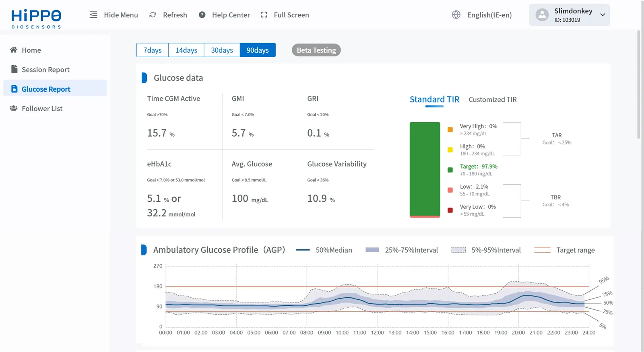Toggle the 50%Median legend entry
644x352 pixels.
pyautogui.click(x=324, y=250)
